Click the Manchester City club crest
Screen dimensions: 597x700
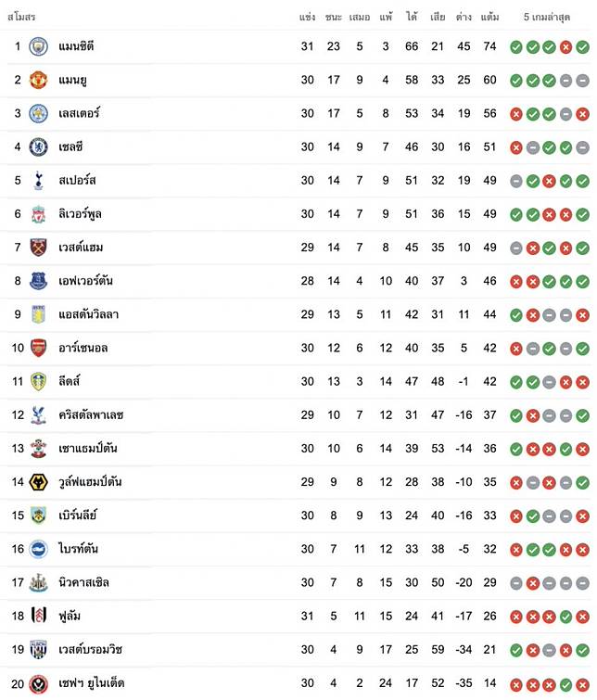point(38,46)
